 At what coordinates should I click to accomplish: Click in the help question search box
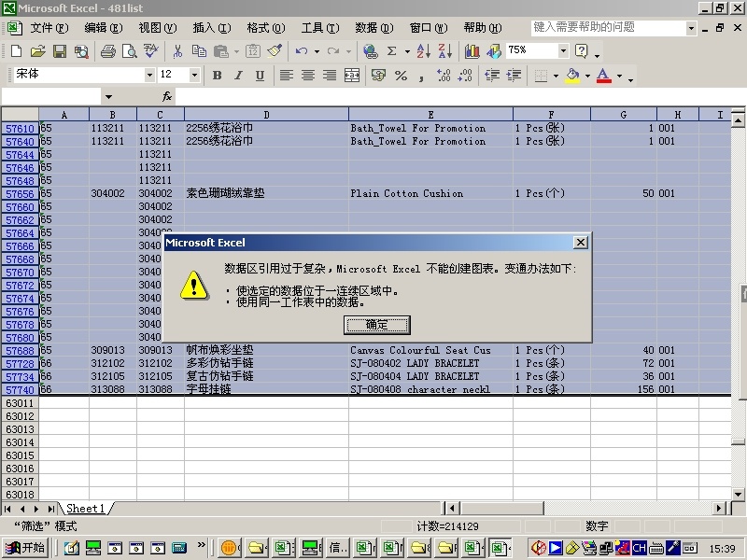pos(609,28)
